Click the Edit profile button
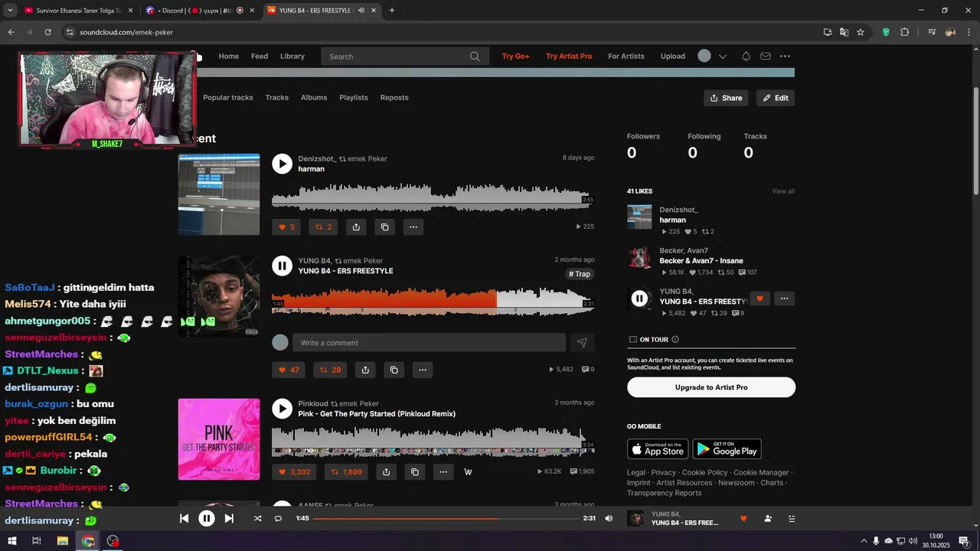Screen dimensions: 980x551 776,98
